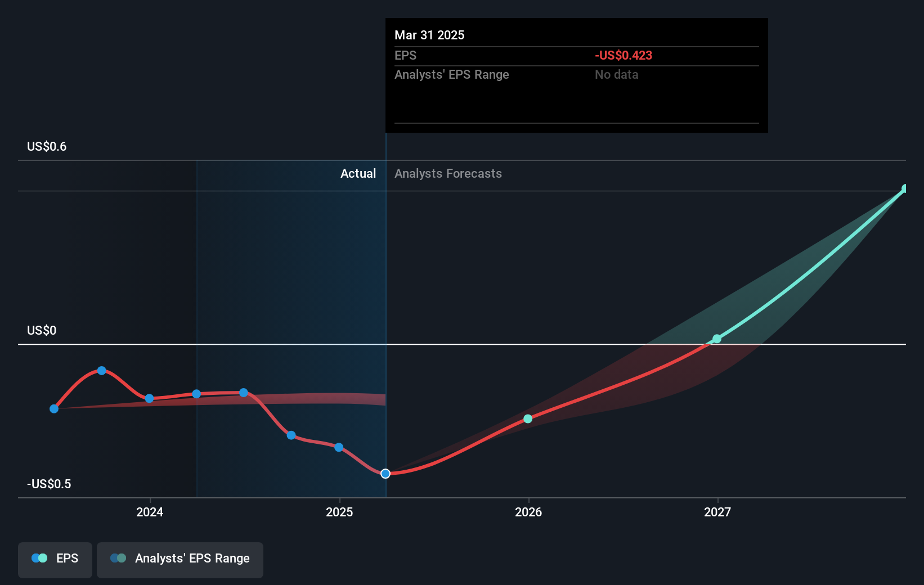
Task: Click the EPS forecast point at 2027
Action: click(717, 339)
